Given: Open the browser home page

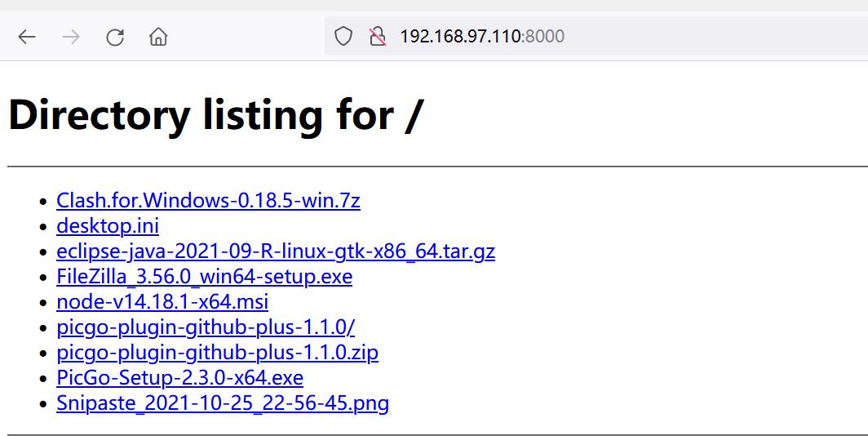Looking at the screenshot, I should tap(158, 37).
